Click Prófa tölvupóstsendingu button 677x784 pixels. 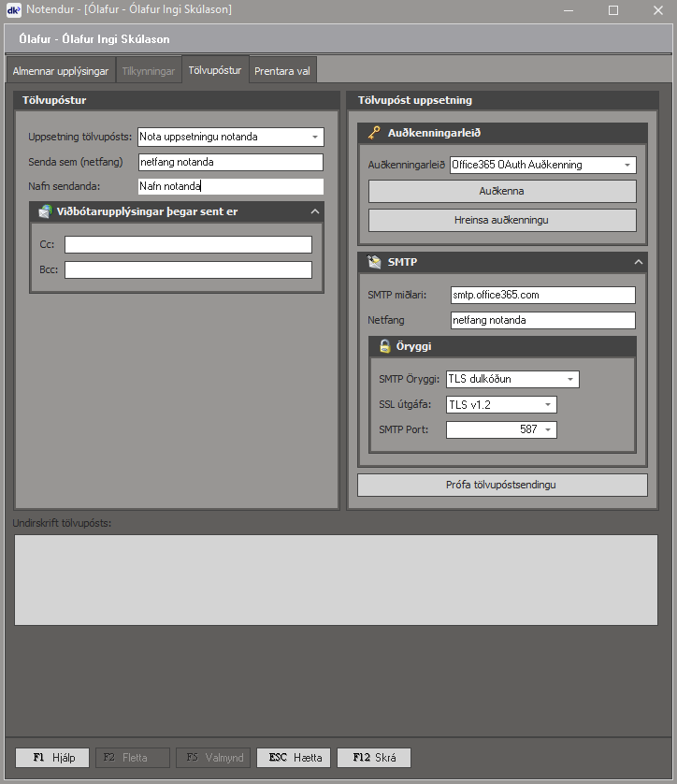[501, 485]
